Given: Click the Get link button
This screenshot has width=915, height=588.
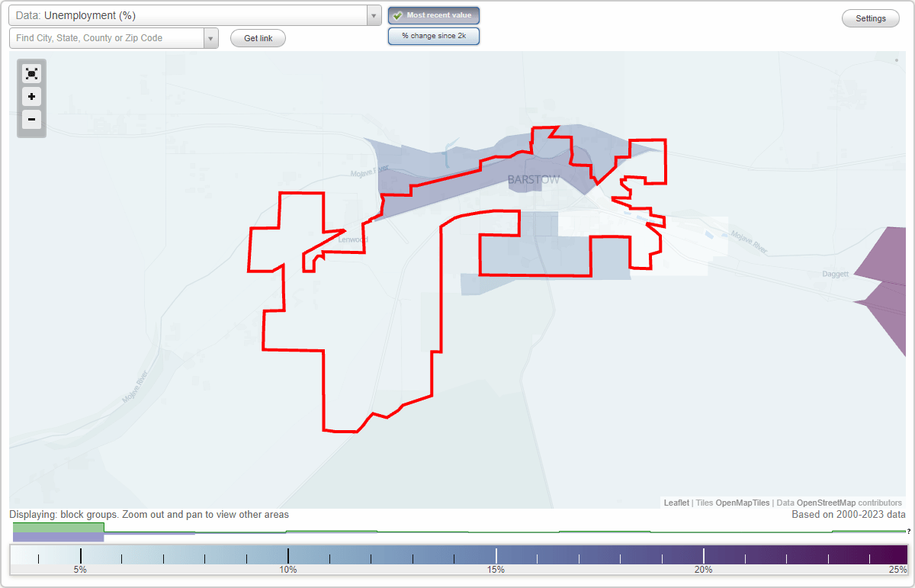Looking at the screenshot, I should pyautogui.click(x=258, y=38).
